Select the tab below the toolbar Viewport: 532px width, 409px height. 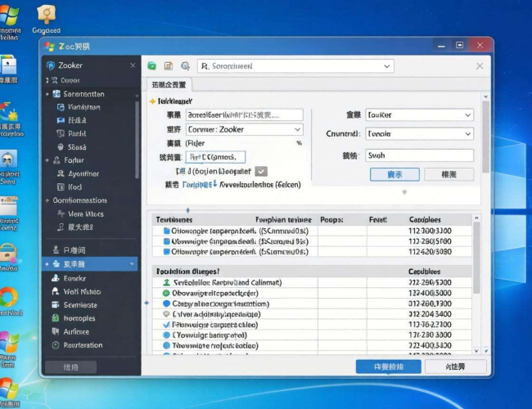click(x=169, y=85)
